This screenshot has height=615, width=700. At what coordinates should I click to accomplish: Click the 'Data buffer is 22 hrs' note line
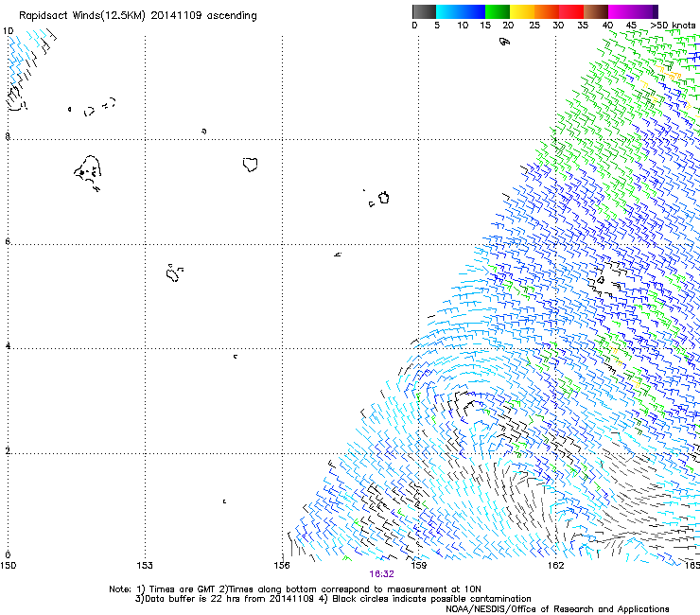point(333,599)
